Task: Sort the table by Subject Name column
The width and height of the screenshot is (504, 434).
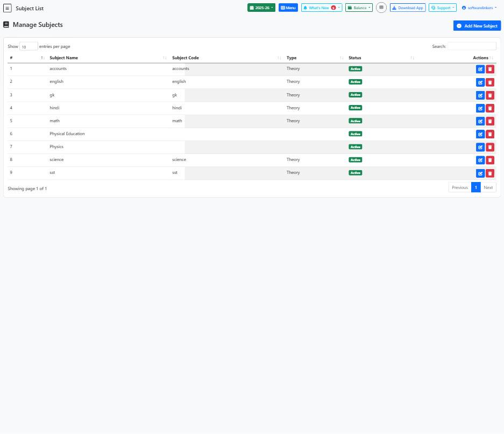Action: 63,58
